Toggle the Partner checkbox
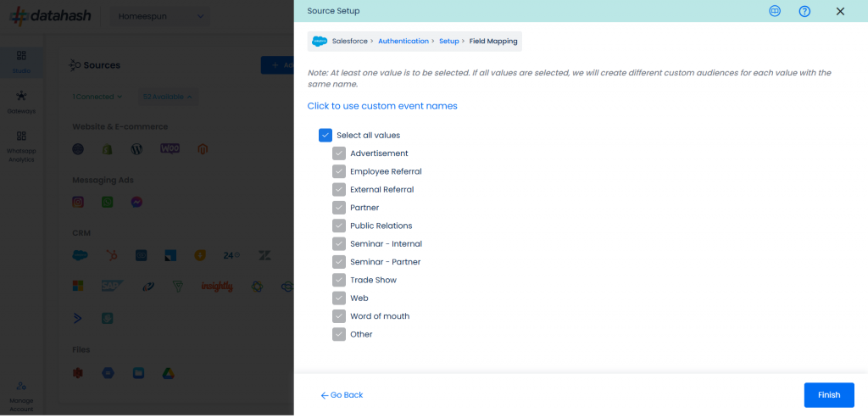 point(339,208)
